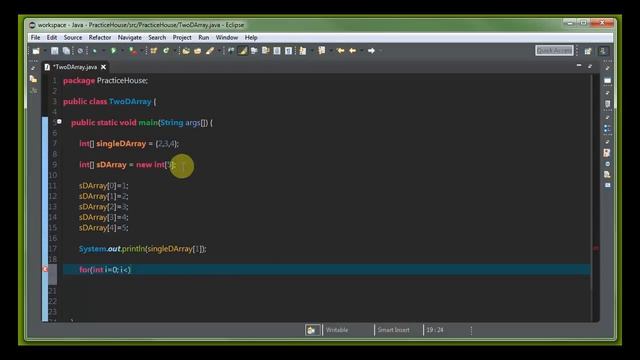Click the Last Edit Location arrow
The width and height of the screenshot is (640, 360).
(340, 51)
